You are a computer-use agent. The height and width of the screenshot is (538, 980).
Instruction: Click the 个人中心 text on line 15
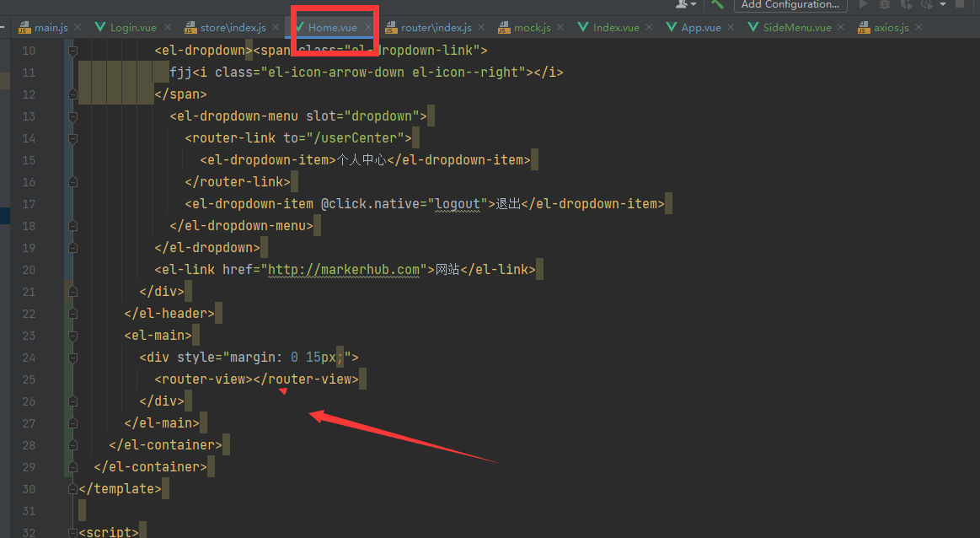[x=361, y=160]
